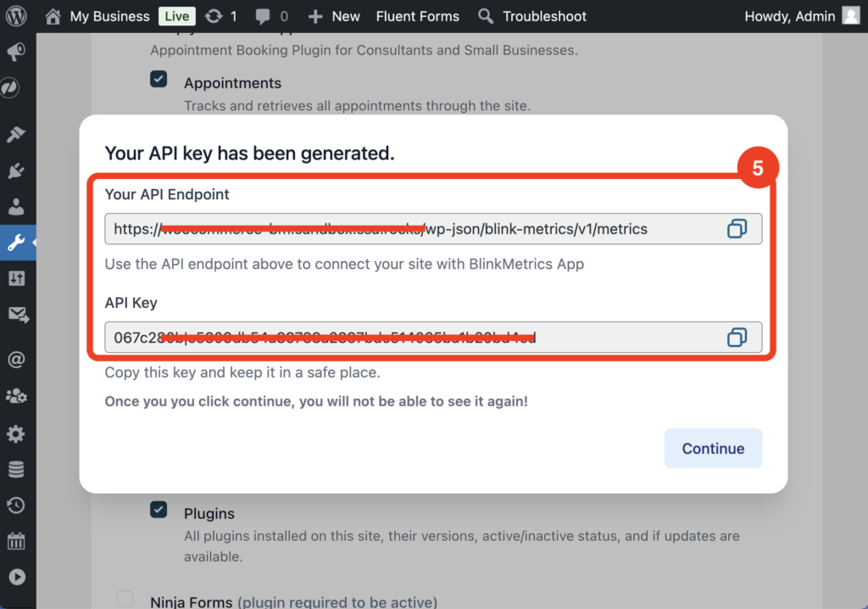Open Appearance paintbrush menu in sidebar
Image resolution: width=868 pixels, height=609 pixels.
coord(16,135)
